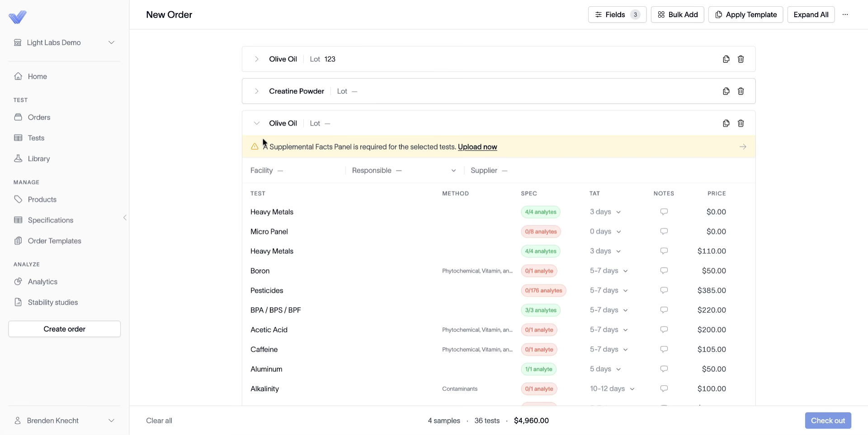
Task: Open notes for the Pesticides test
Action: (664, 290)
